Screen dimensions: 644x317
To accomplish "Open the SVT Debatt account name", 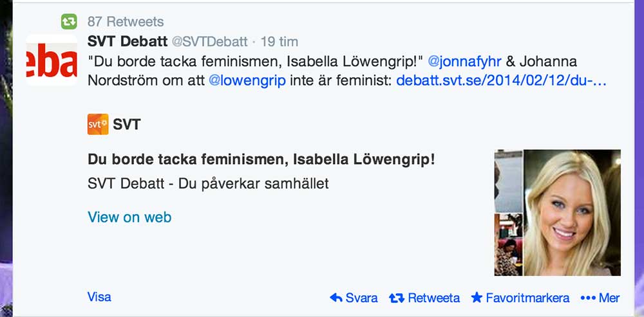I will click(126, 42).
